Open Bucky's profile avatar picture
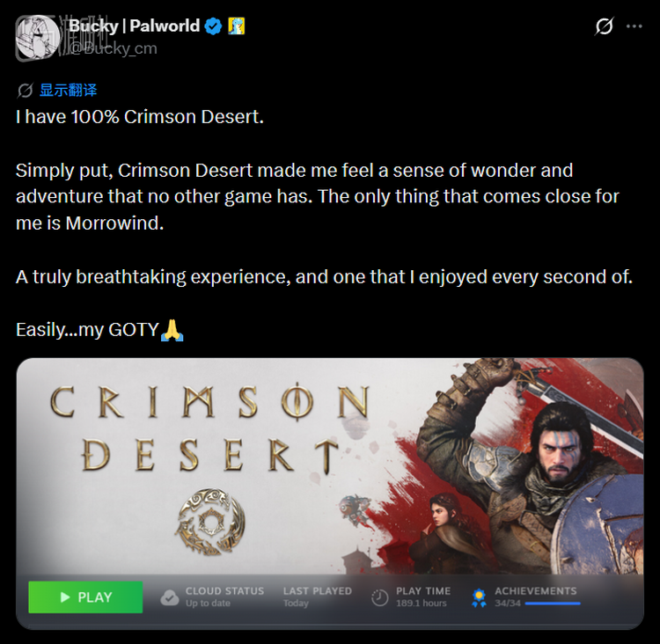The image size is (660, 644). coord(37,37)
